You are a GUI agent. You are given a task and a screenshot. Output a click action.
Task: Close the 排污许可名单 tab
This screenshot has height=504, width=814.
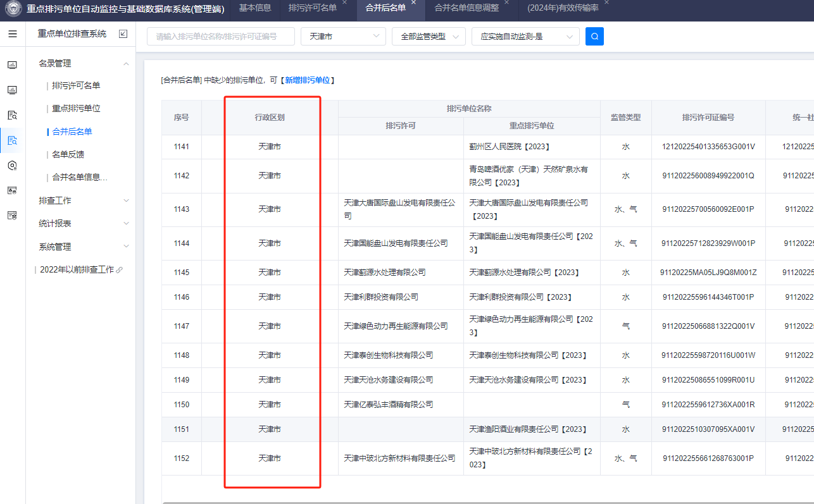pos(344,3)
